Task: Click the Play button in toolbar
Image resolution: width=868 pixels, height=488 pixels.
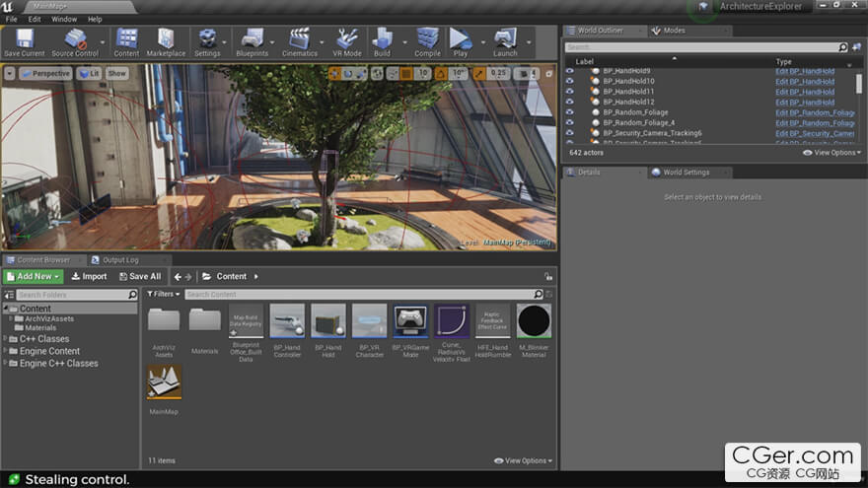Action: pos(460,40)
